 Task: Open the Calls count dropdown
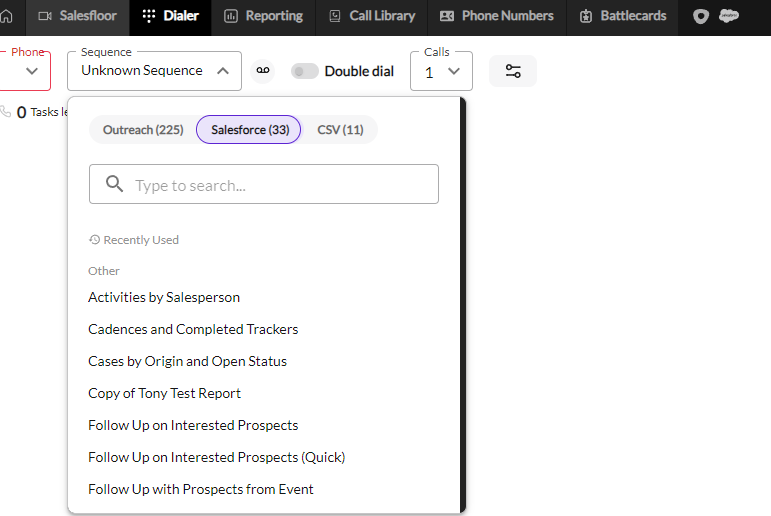pos(441,72)
